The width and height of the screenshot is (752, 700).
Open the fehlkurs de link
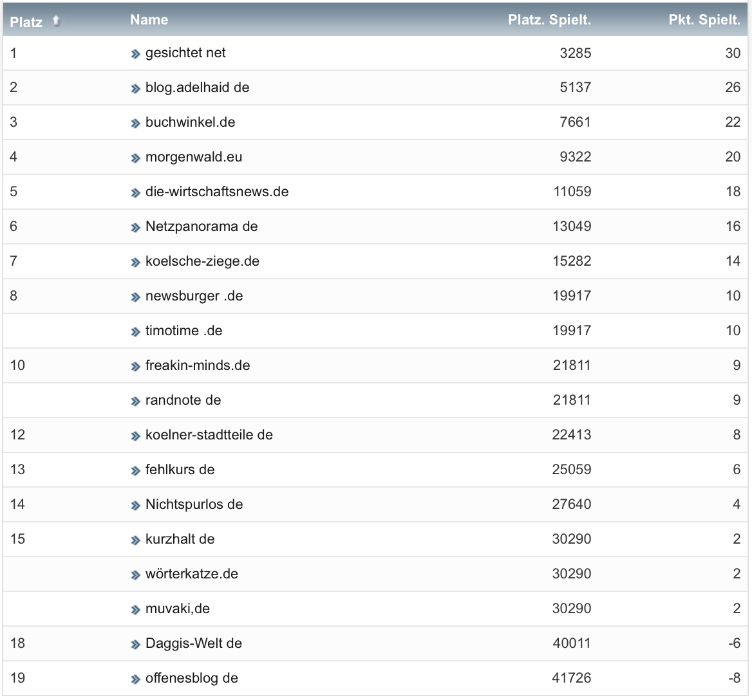tap(180, 470)
